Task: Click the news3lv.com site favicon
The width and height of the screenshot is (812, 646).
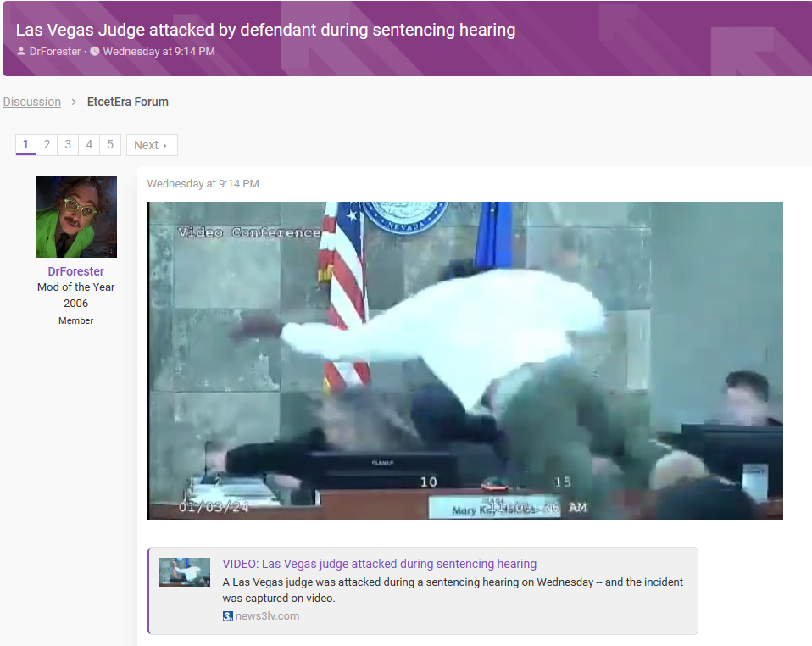Action: [x=227, y=616]
